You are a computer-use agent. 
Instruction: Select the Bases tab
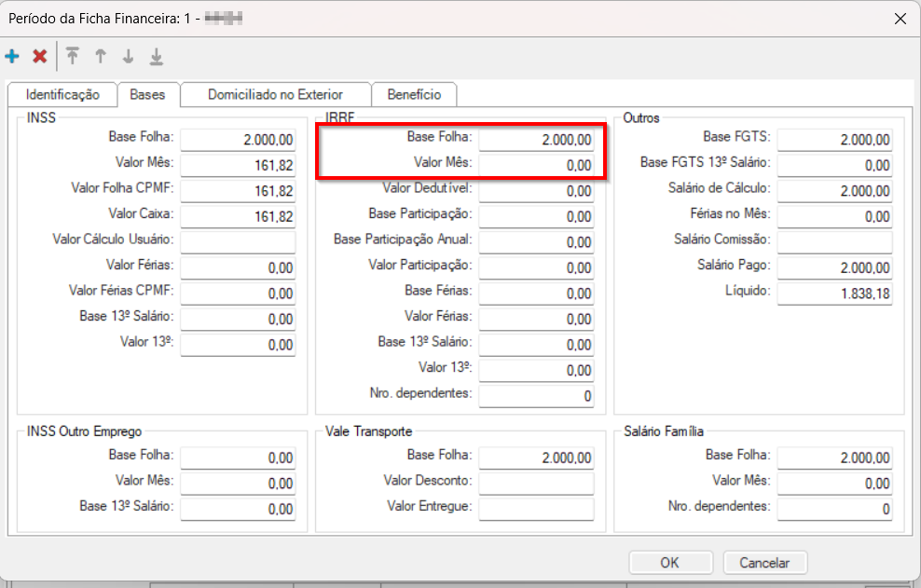147,94
